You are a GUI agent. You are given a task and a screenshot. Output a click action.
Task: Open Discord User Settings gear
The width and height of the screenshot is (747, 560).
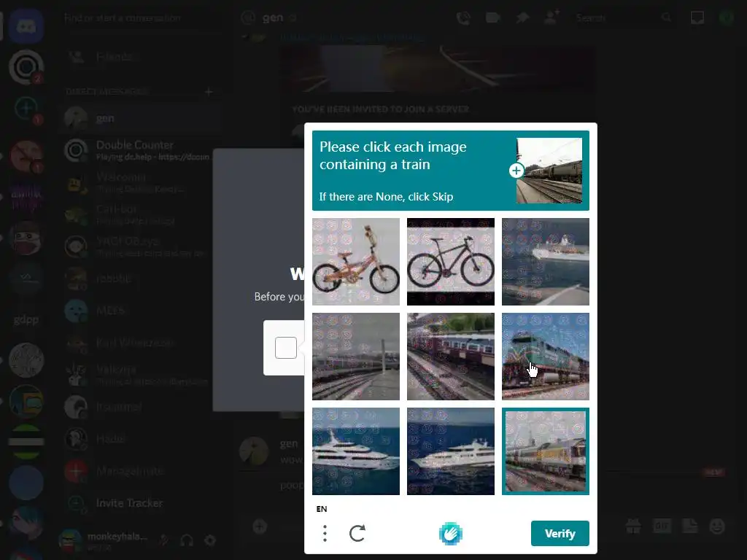pos(210,540)
